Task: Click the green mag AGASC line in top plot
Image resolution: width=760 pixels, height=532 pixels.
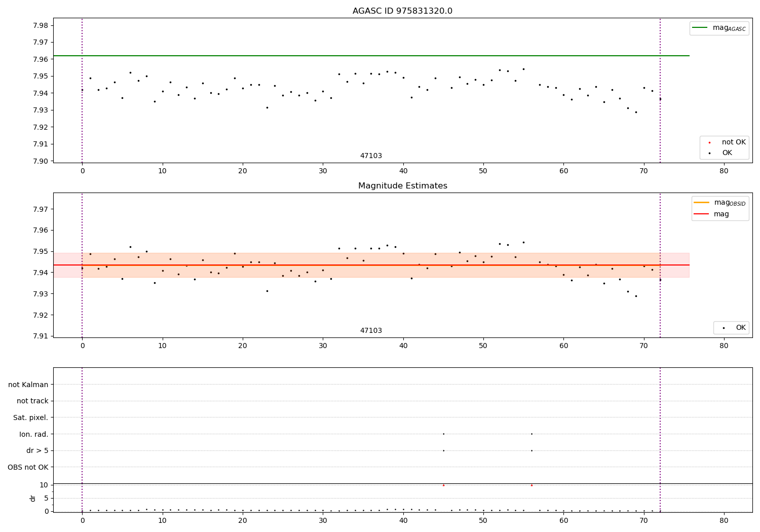Action: click(371, 56)
